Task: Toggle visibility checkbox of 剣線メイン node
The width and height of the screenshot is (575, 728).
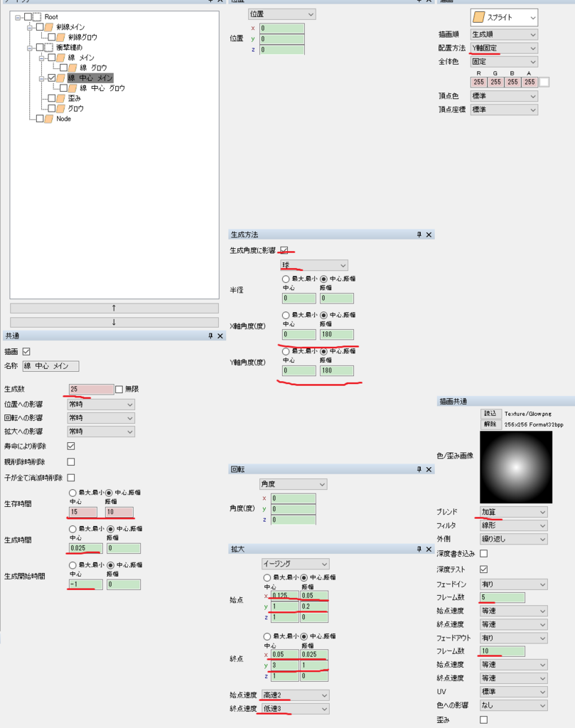Action: click(x=40, y=27)
